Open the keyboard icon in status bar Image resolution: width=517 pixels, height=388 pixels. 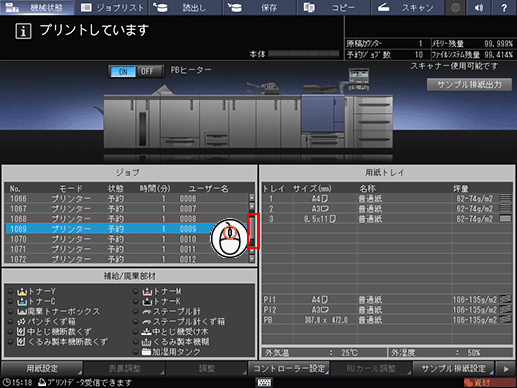click(264, 382)
